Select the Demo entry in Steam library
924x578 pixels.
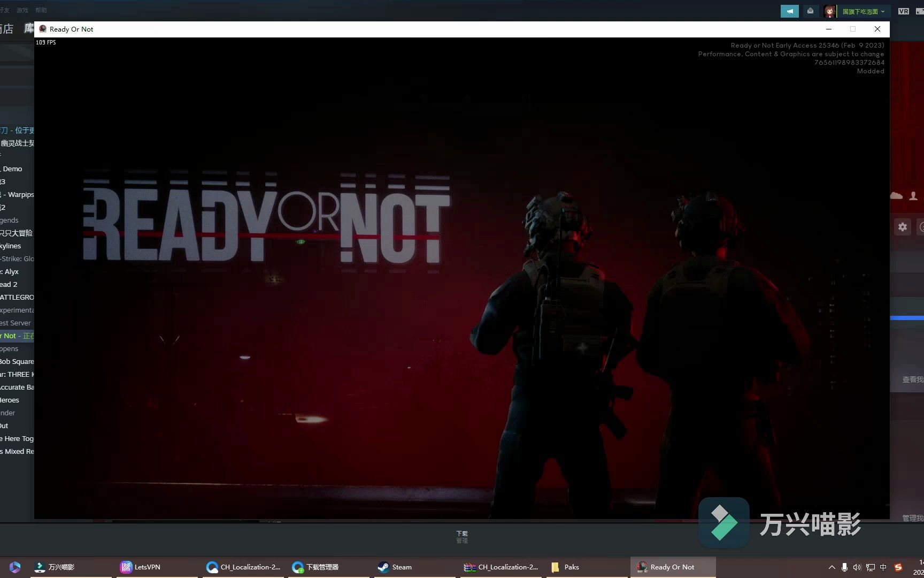pyautogui.click(x=17, y=169)
